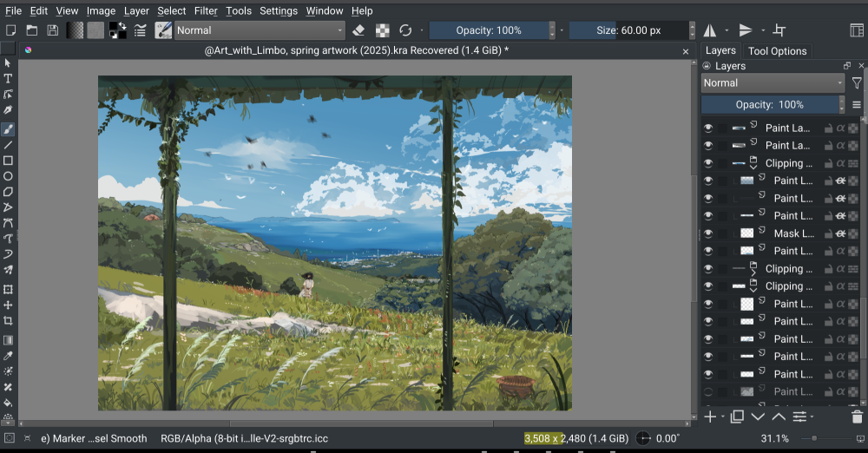868x453 pixels.
Task: Select the Smart Patch tool
Action: tap(8, 387)
